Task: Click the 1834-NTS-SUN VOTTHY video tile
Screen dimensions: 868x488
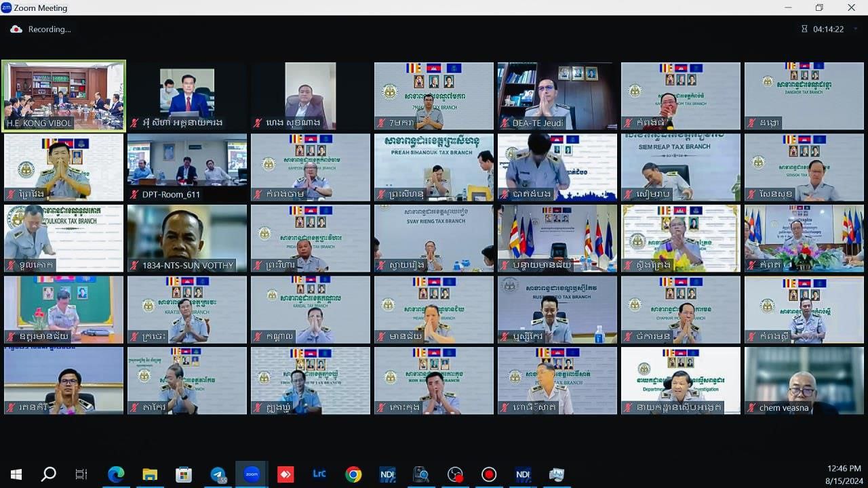Action: click(187, 238)
